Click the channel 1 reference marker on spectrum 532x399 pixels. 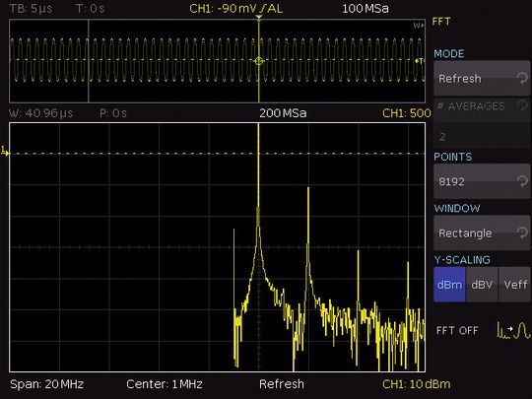coord(5,152)
